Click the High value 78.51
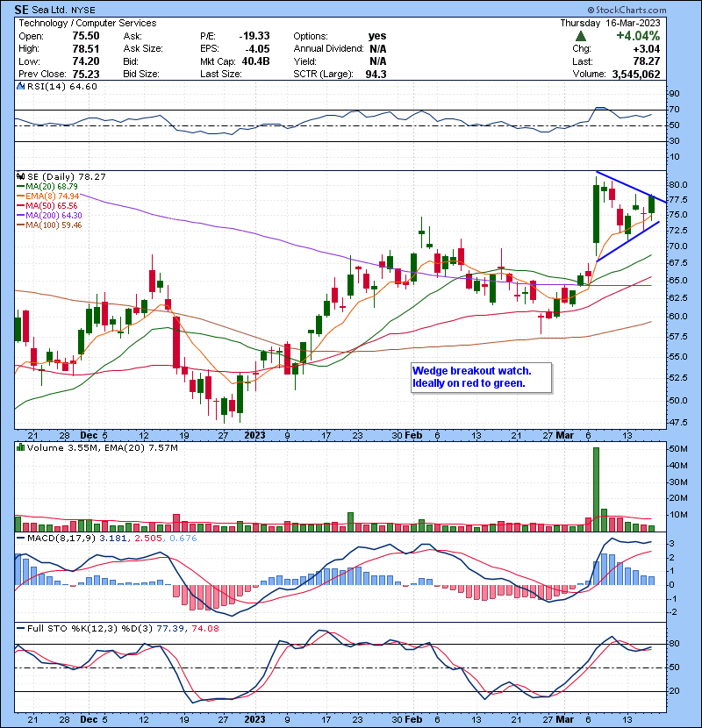Screen dimensions: 702x728 pyautogui.click(x=86, y=49)
